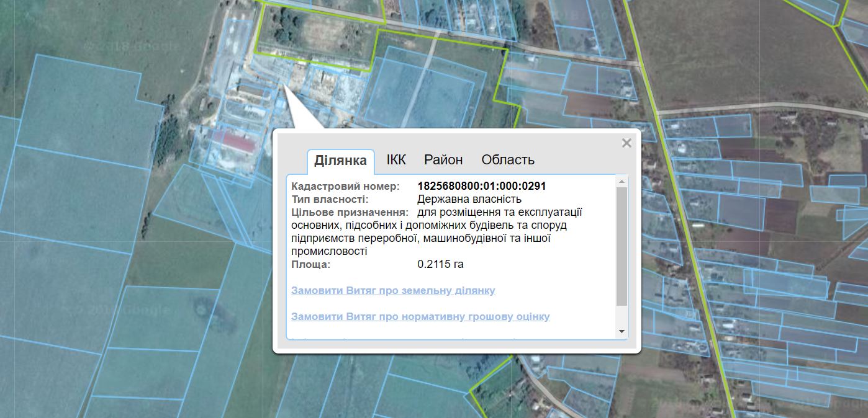Show the Область tab

pos(508,160)
